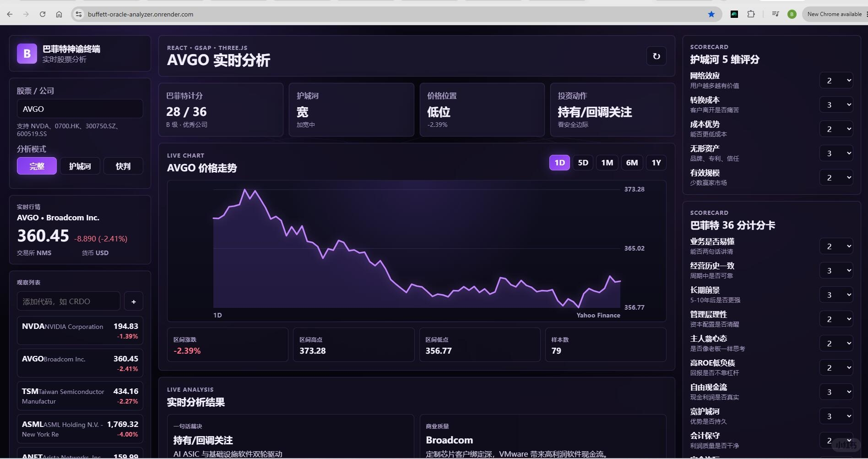Click the AVGO stock symbol input
Viewport: 868px width, 459px height.
tap(80, 109)
